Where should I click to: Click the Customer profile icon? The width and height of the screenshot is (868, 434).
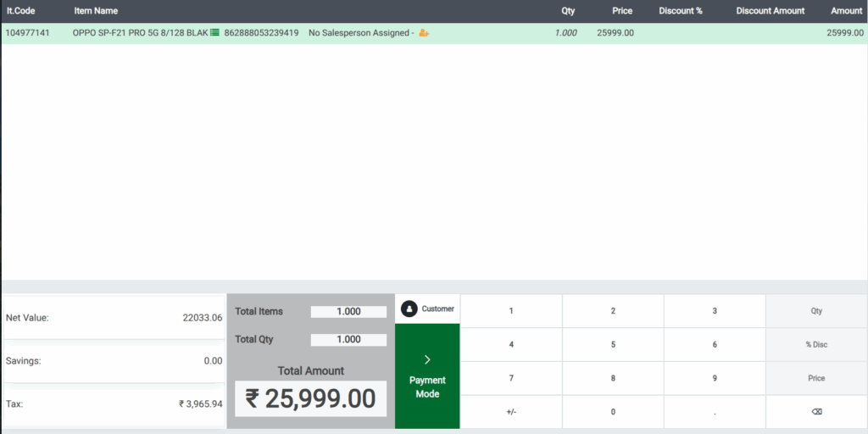tap(409, 309)
